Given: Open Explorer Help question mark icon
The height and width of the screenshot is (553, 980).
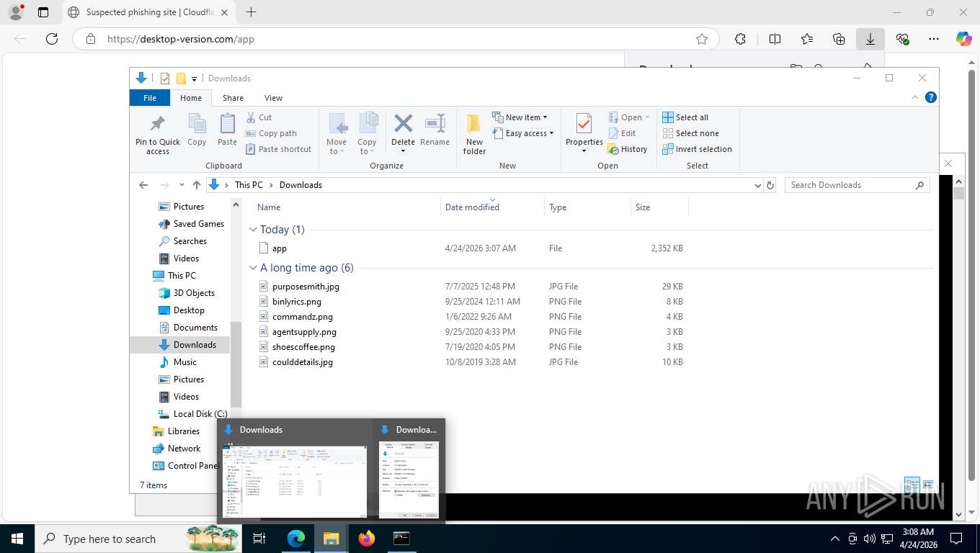Looking at the screenshot, I should point(930,97).
